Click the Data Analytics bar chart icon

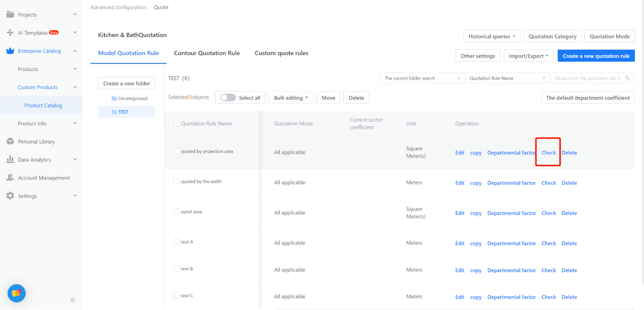(10, 159)
